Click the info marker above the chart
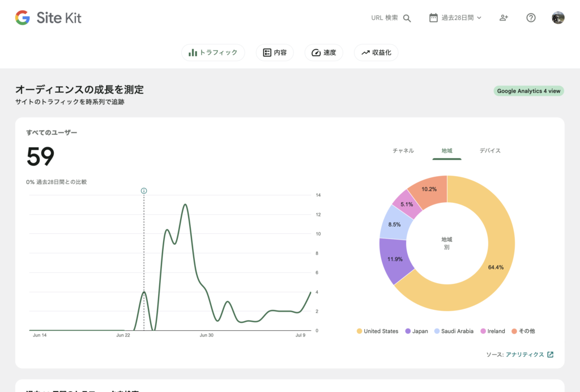The height and width of the screenshot is (392, 580). pyautogui.click(x=144, y=191)
